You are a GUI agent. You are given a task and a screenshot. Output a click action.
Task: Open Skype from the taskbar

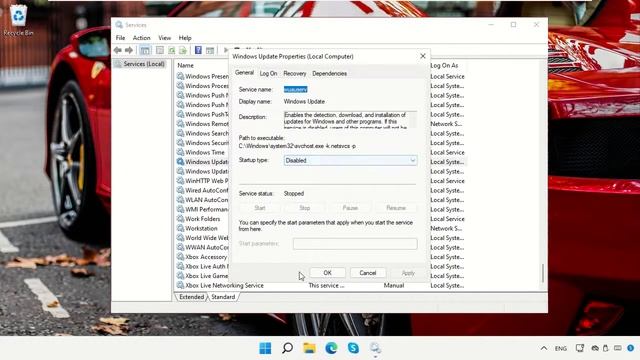click(x=353, y=348)
